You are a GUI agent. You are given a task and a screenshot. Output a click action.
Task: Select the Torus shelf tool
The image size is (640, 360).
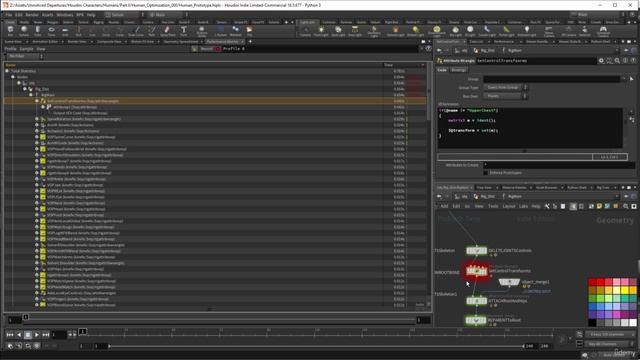click(x=51, y=31)
